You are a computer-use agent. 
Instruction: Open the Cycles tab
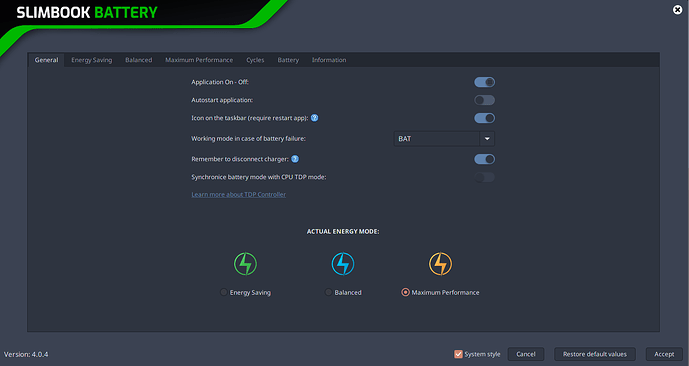pyautogui.click(x=255, y=60)
